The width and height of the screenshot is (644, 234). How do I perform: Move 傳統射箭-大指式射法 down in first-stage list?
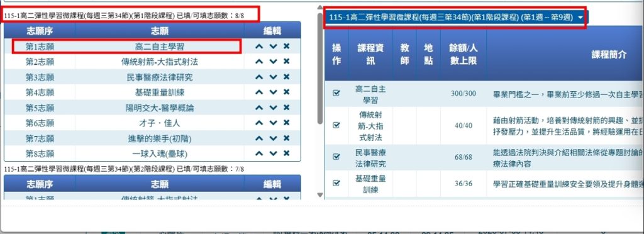[273, 62]
